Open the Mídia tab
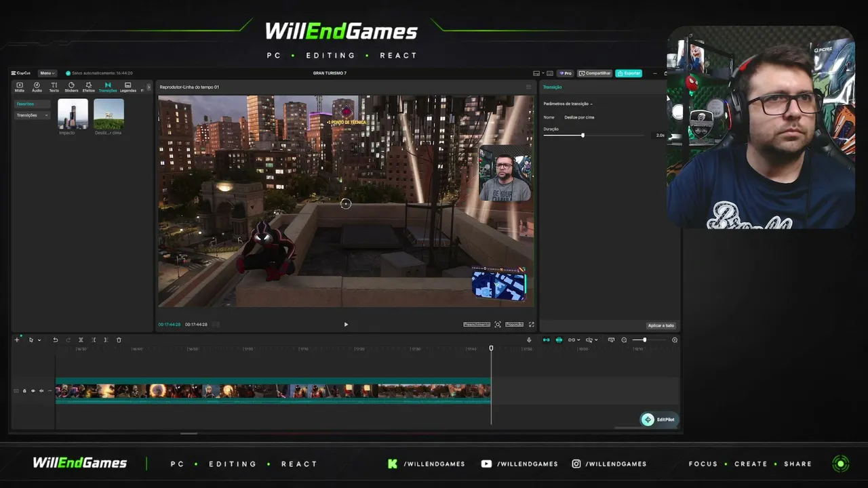Viewport: 868px width, 488px height. tap(20, 87)
